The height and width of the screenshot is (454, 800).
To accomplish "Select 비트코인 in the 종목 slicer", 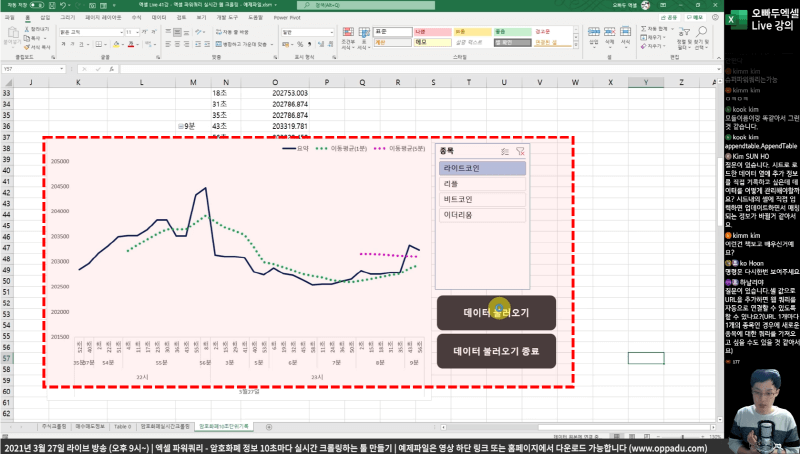I will pyautogui.click(x=482, y=199).
